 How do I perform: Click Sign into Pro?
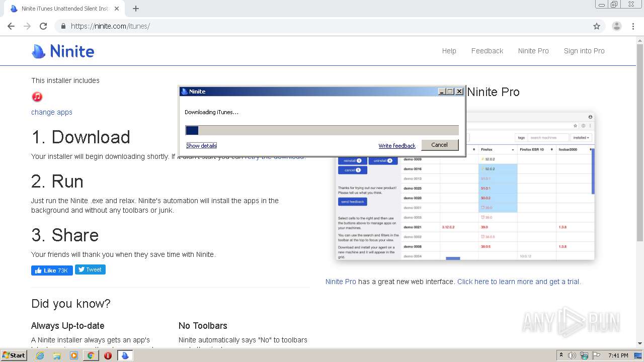(584, 51)
